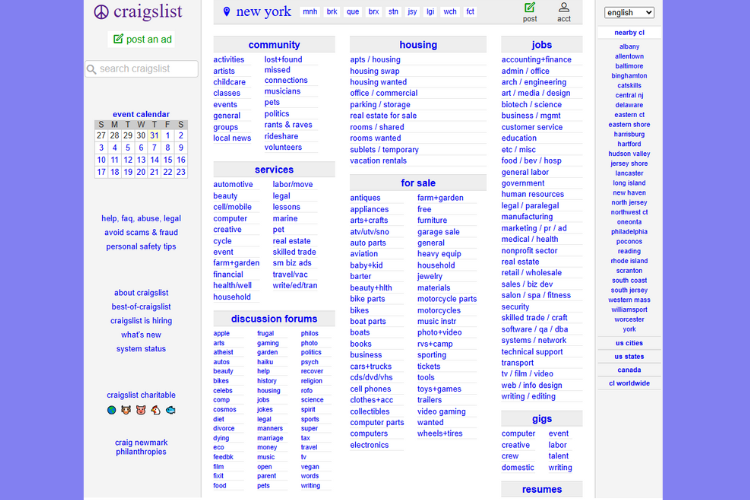Open skilled trade services link
The image size is (750, 500).
coord(294,252)
